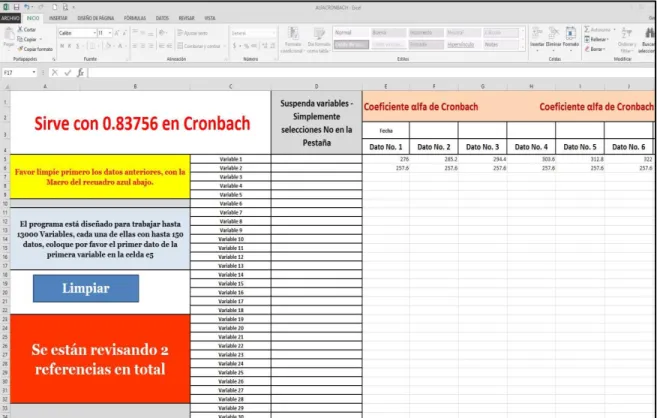Click the fill color bucket icon

pos(108,46)
